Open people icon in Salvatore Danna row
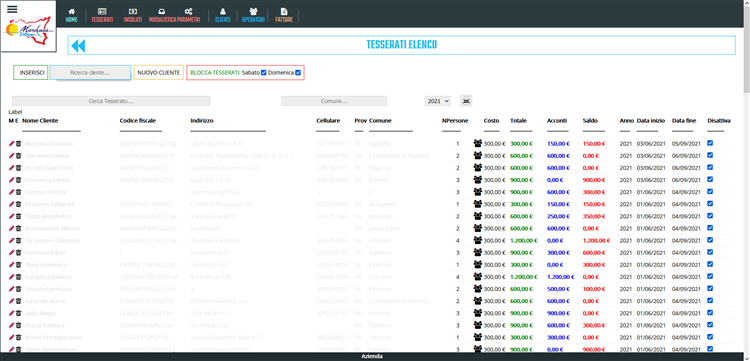This screenshot has width=750, height=361. point(478,155)
